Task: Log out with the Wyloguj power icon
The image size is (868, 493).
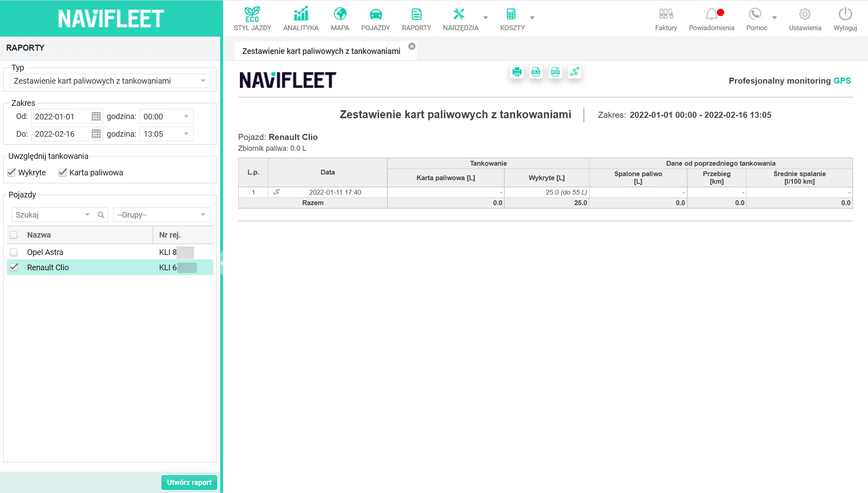Action: coord(845,19)
